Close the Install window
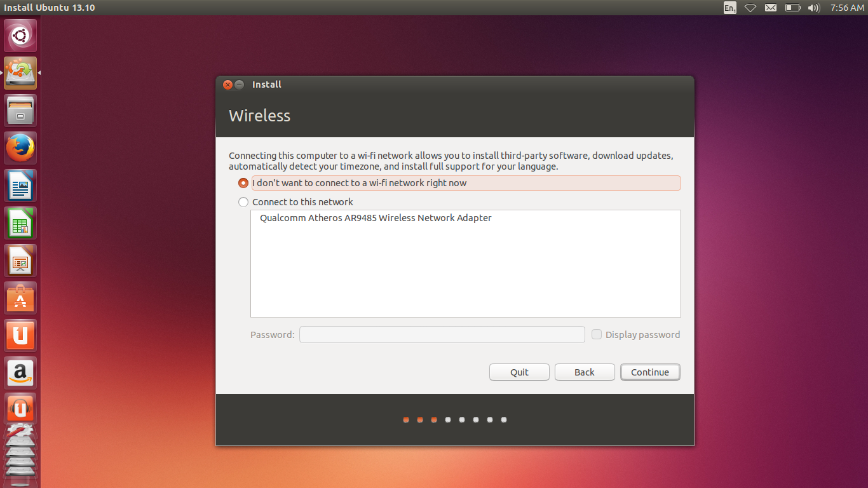This screenshot has width=868, height=488. [227, 85]
